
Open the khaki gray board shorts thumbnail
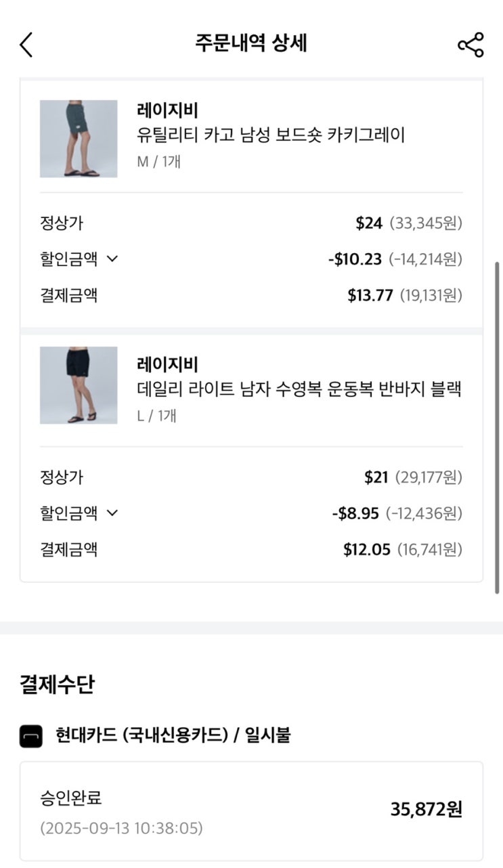point(79,139)
